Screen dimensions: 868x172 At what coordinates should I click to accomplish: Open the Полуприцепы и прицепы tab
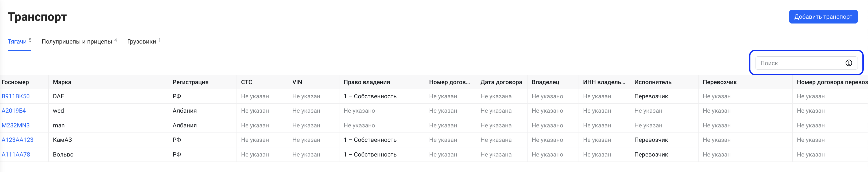coord(79,41)
